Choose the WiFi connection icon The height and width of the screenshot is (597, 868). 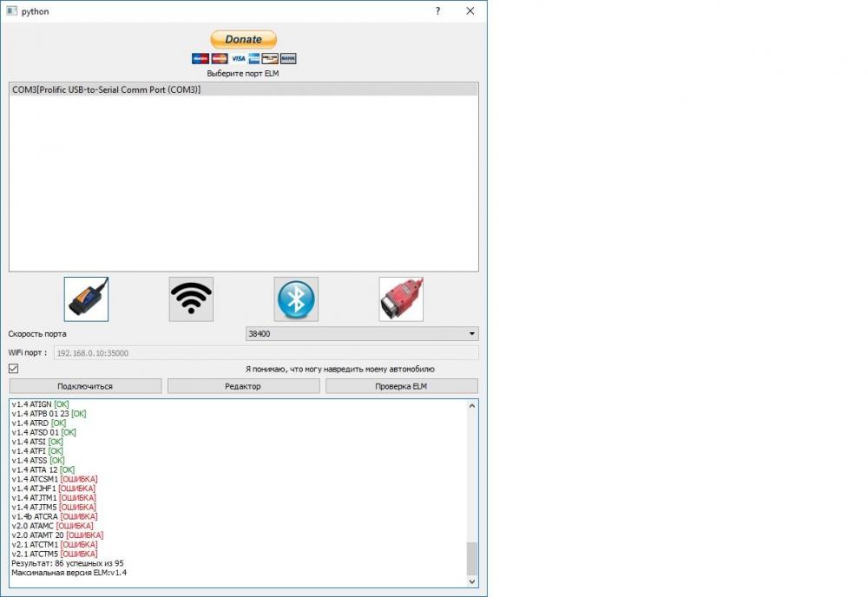pyautogui.click(x=191, y=299)
